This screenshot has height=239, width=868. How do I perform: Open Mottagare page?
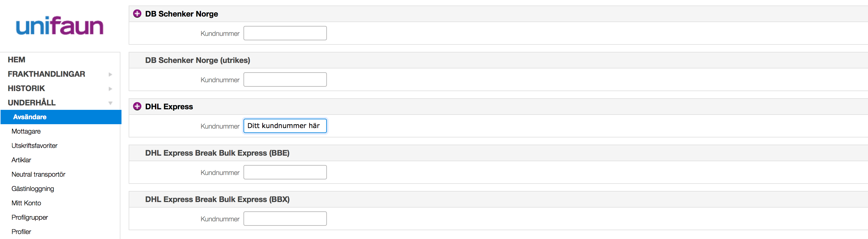(26, 132)
